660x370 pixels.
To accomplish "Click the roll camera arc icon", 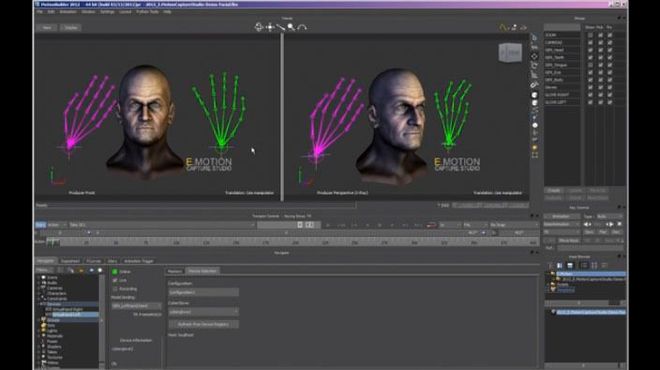I will 302,27.
